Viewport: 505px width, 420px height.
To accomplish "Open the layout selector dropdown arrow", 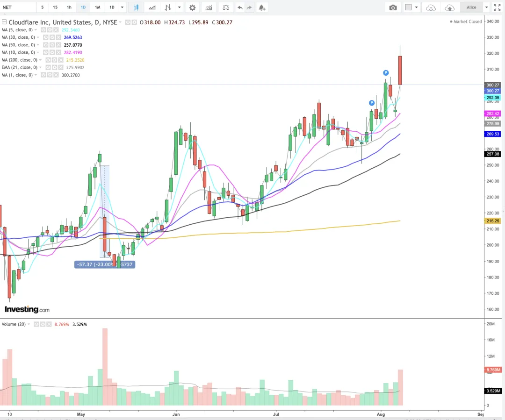I will pyautogui.click(x=417, y=7).
